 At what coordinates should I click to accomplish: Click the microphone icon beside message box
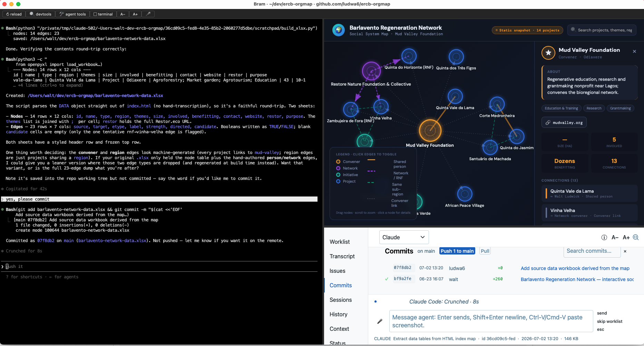coord(380,321)
